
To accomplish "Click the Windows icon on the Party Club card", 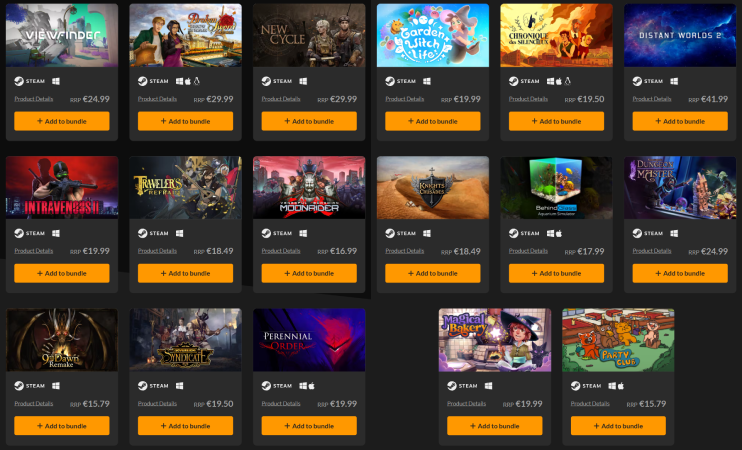I will point(612,386).
